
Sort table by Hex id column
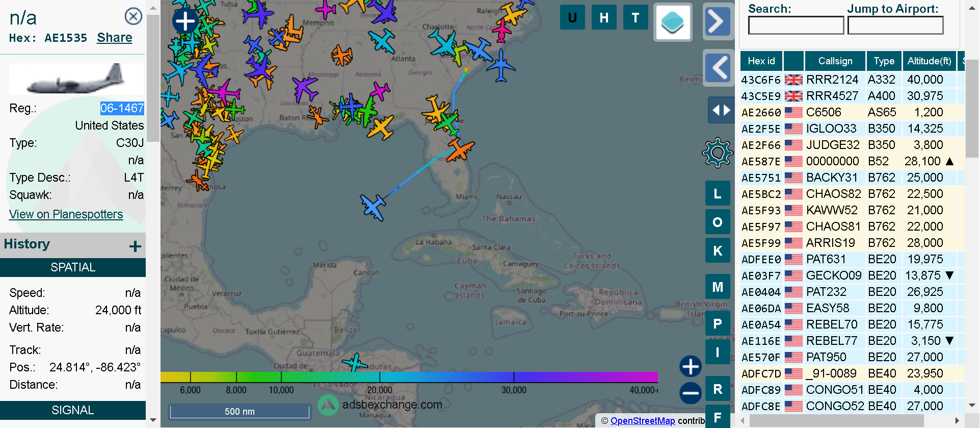pos(761,61)
